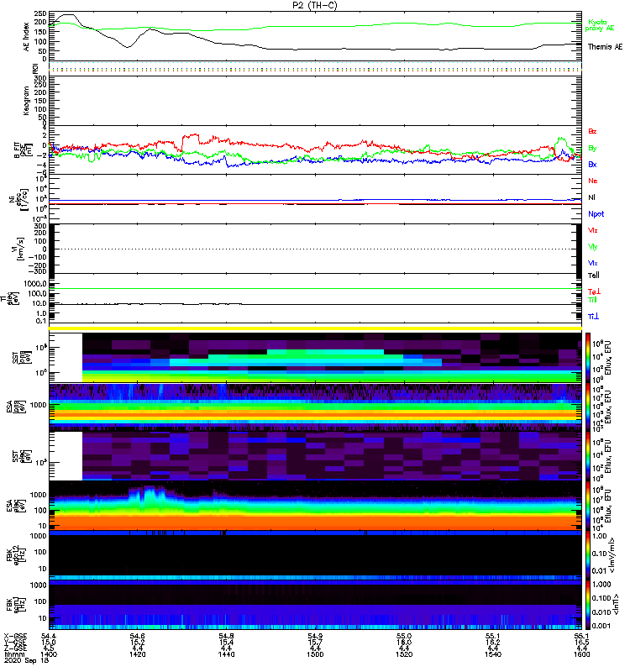
Task: Click the X-GSE value "54.4"
Action: 49,636
